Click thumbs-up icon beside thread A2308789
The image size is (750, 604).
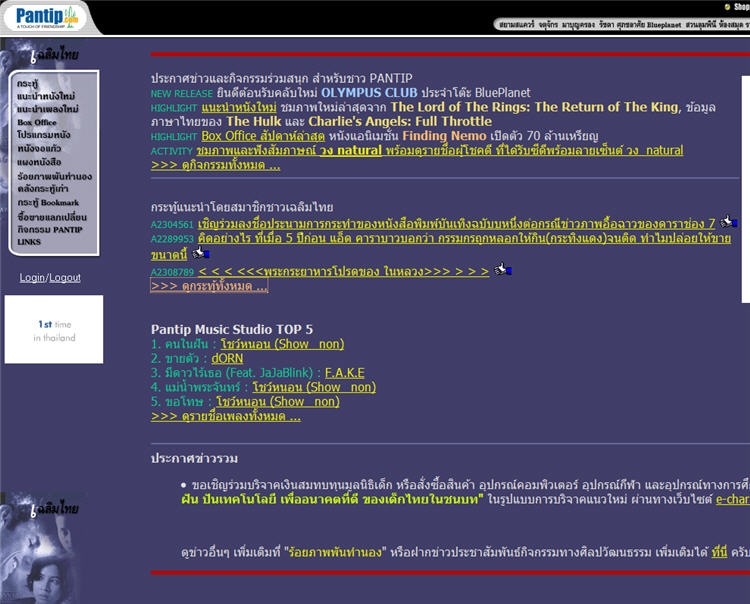(503, 270)
